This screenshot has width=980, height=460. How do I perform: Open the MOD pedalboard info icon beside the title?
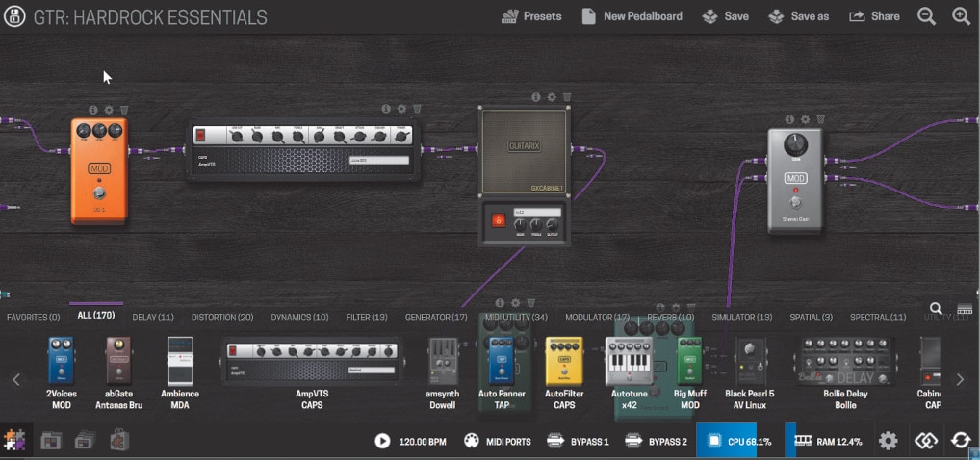[x=14, y=16]
